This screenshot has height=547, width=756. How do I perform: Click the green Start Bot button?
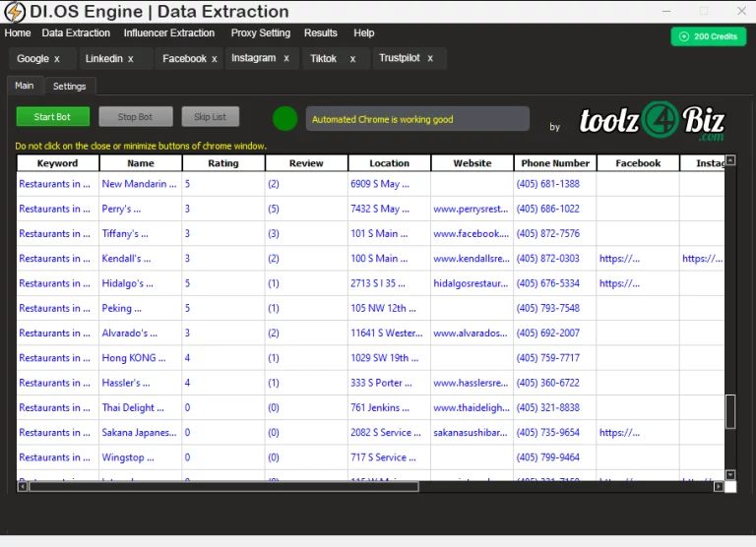52,117
